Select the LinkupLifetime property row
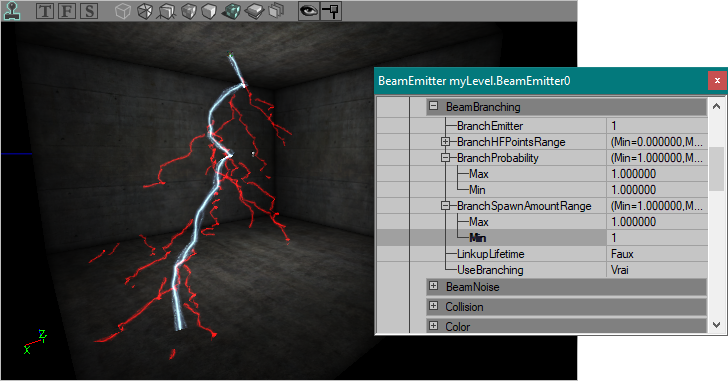Image resolution: width=728 pixels, height=381 pixels. click(541, 254)
